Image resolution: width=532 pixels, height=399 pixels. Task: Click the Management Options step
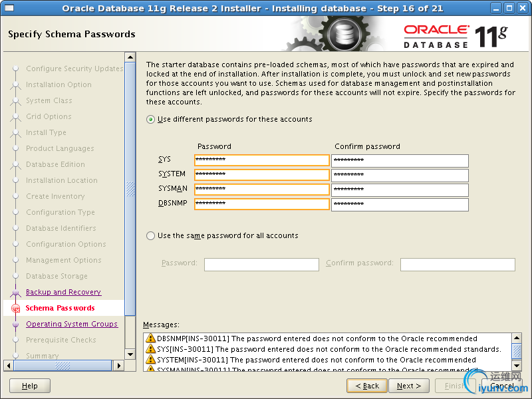coord(64,260)
